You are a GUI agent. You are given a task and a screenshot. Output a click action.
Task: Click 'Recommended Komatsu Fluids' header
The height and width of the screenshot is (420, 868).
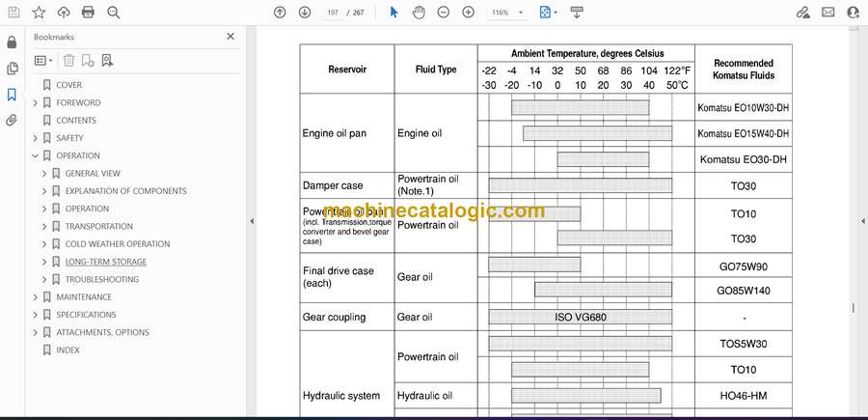coord(743,70)
